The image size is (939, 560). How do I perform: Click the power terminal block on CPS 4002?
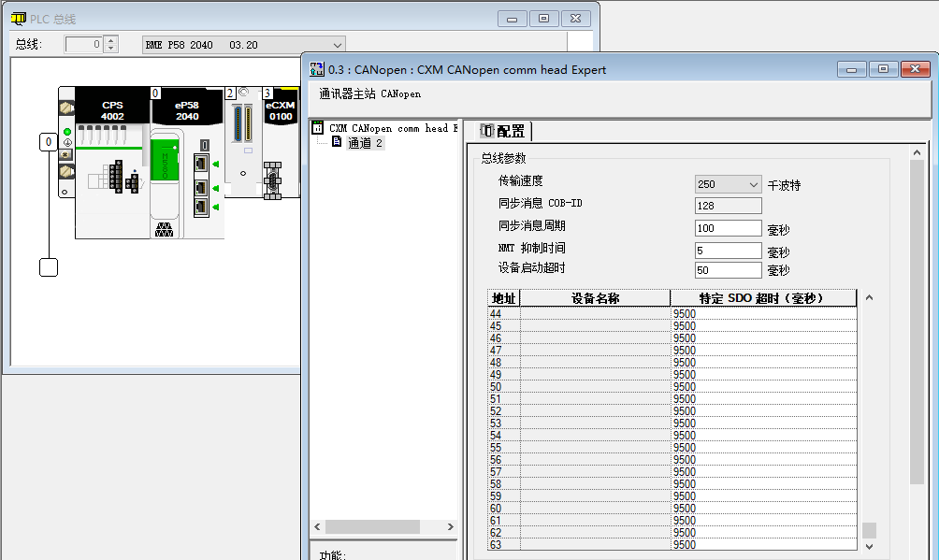(116, 176)
